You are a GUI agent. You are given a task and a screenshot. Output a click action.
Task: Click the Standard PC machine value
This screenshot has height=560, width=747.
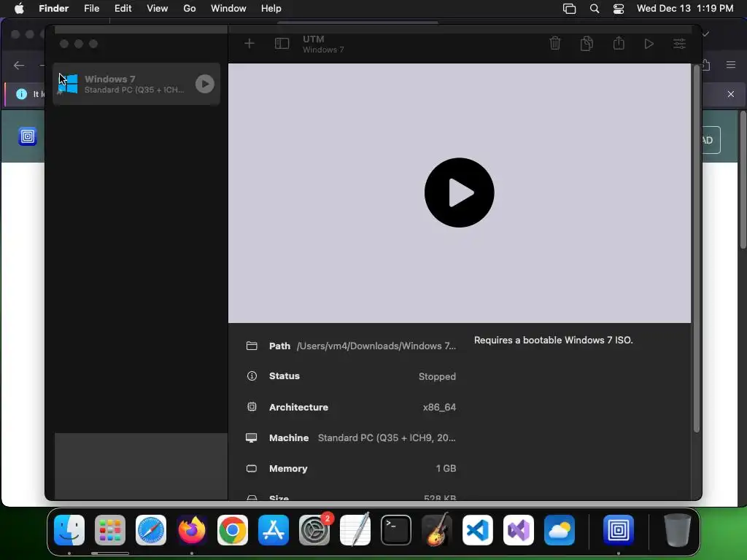[387, 437]
